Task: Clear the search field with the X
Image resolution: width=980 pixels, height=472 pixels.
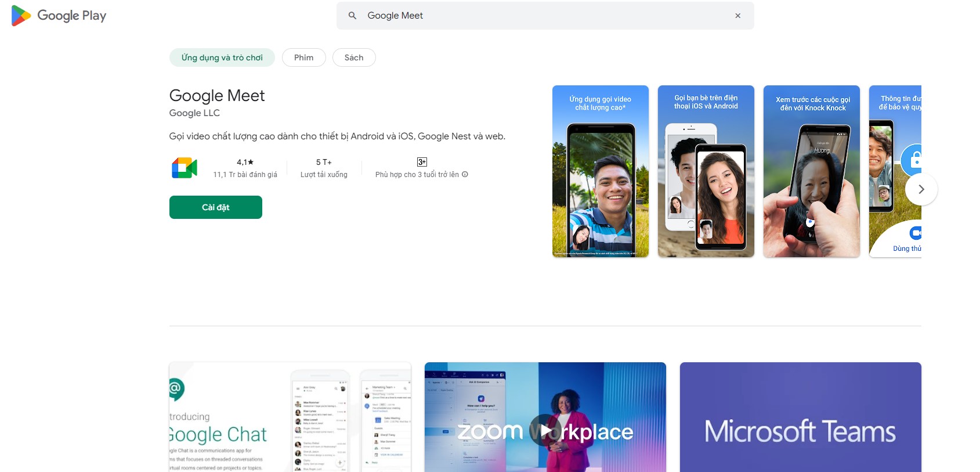Action: [737, 16]
